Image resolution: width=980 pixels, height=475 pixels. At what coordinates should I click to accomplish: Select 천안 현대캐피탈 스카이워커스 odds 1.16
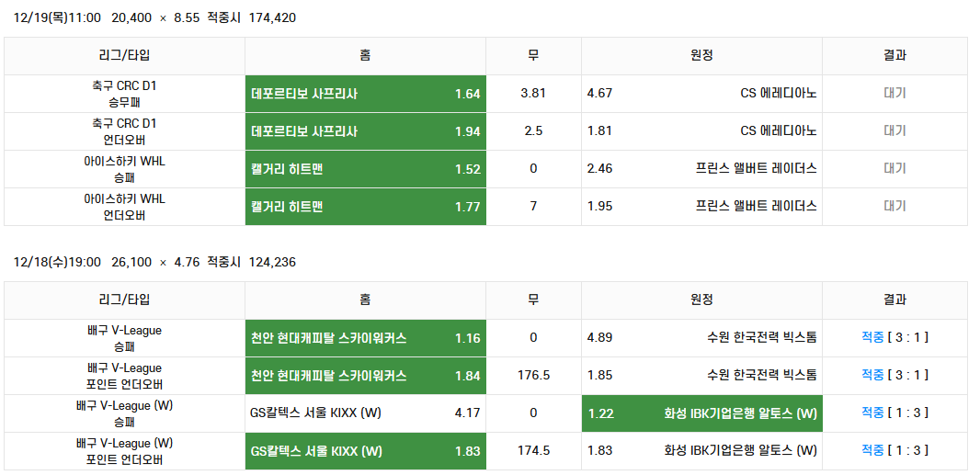click(366, 338)
